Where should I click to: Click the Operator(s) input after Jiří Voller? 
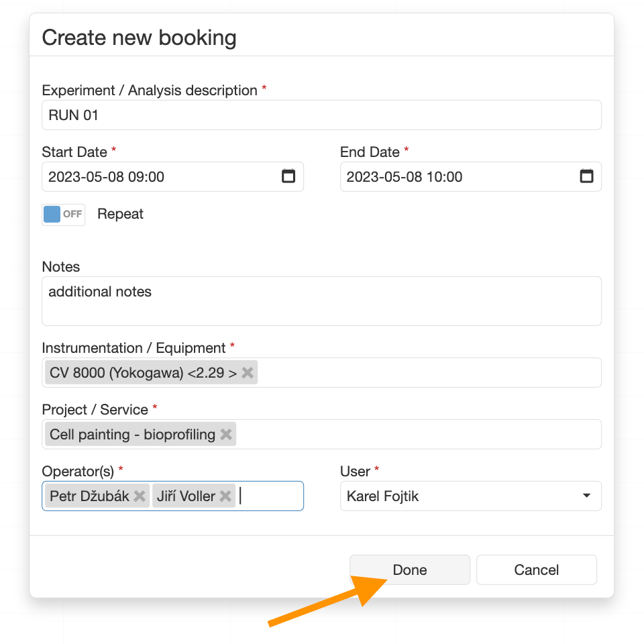pos(269,496)
